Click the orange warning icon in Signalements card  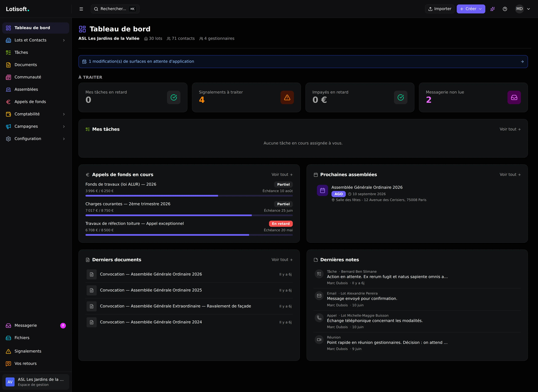click(287, 97)
